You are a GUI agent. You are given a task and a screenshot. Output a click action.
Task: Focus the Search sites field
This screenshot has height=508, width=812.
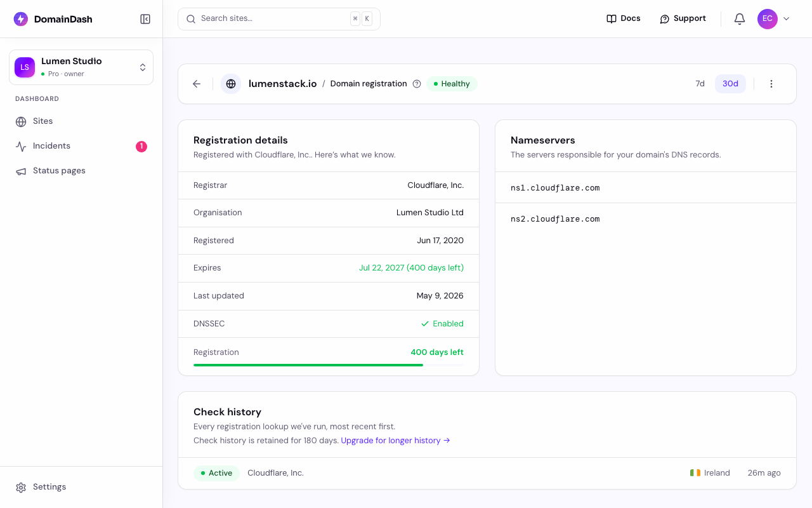pos(279,19)
